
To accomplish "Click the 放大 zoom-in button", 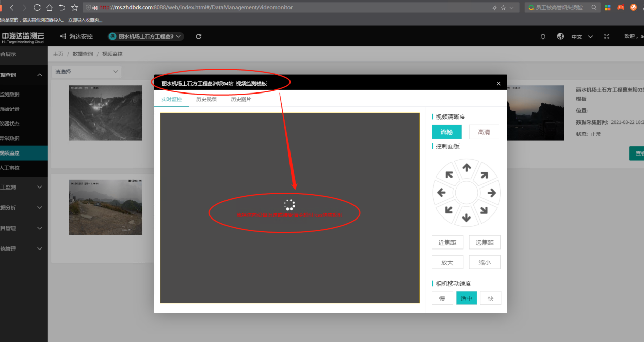I will [447, 262].
